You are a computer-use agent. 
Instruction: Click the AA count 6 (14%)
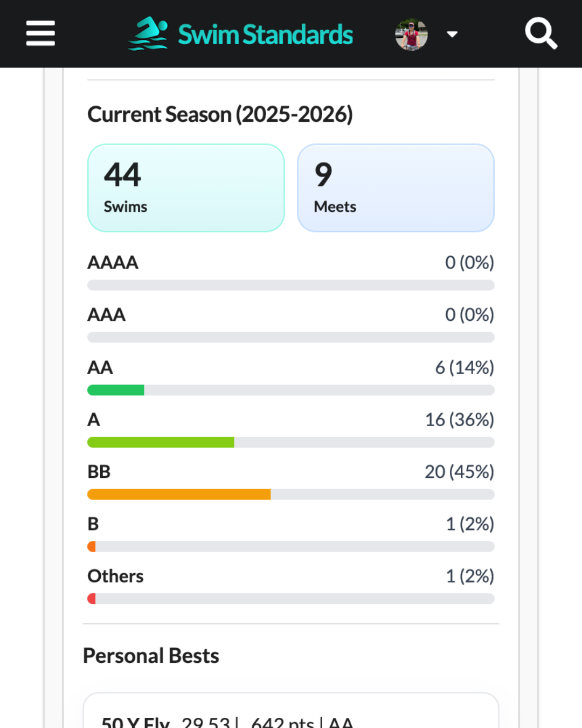(x=464, y=368)
